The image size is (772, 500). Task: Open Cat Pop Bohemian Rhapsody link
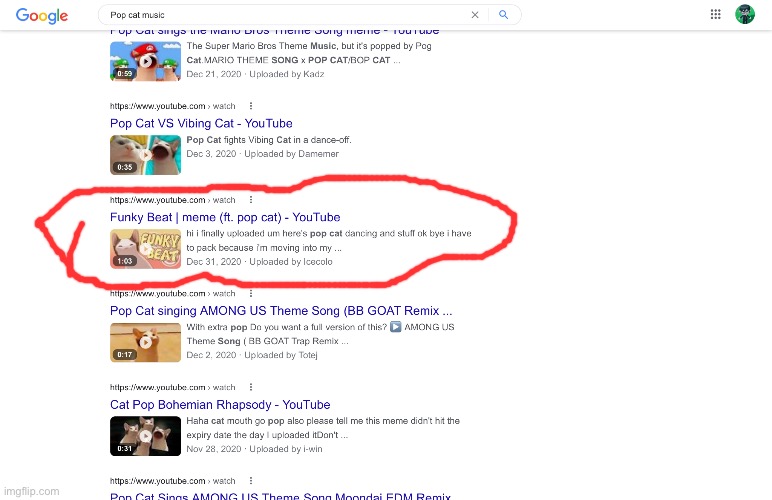click(220, 405)
